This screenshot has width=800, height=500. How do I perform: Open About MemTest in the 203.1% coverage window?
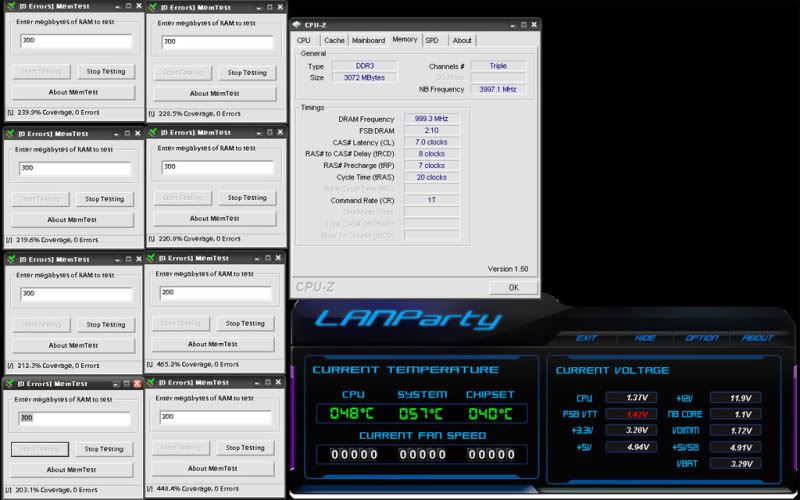tap(71, 470)
